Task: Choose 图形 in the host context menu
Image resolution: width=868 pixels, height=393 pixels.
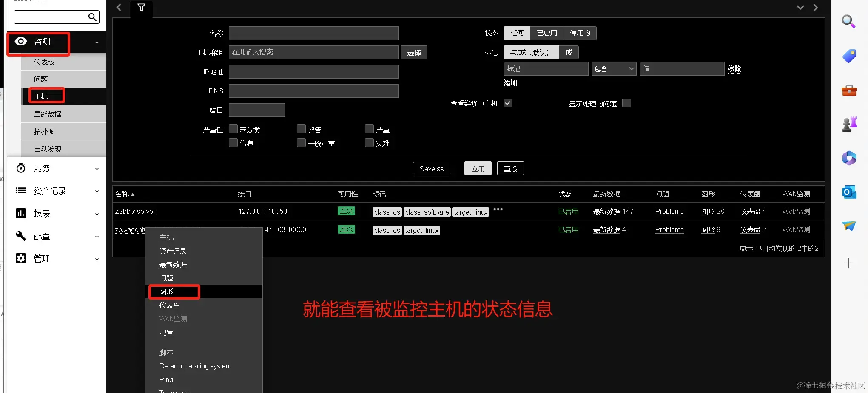Action: click(x=204, y=291)
